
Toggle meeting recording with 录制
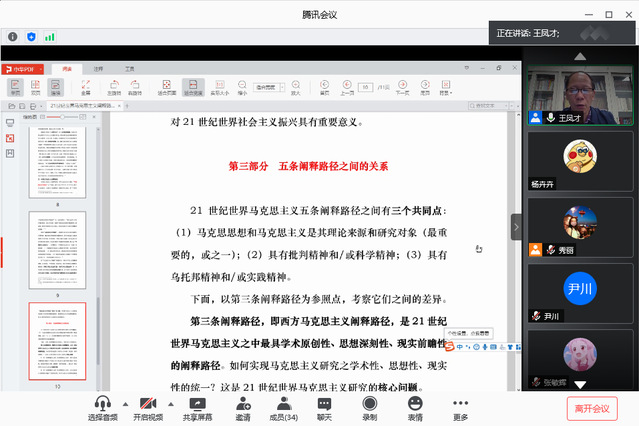369,403
